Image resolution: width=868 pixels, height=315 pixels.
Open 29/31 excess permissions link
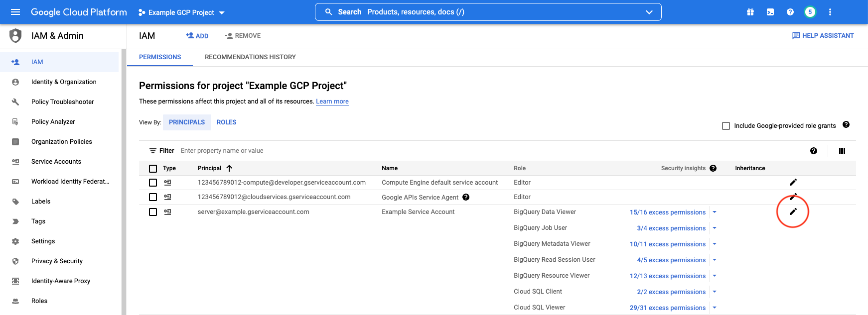click(668, 308)
